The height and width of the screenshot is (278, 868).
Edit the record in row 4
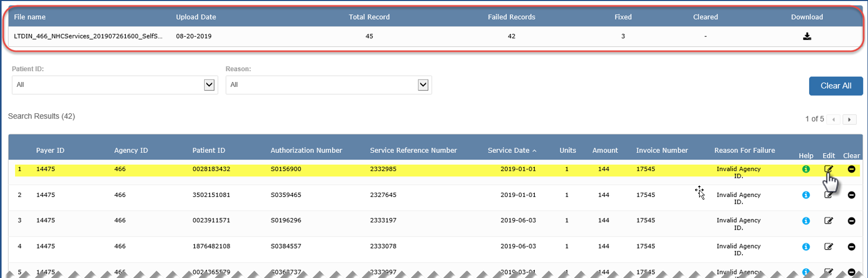[x=828, y=247]
